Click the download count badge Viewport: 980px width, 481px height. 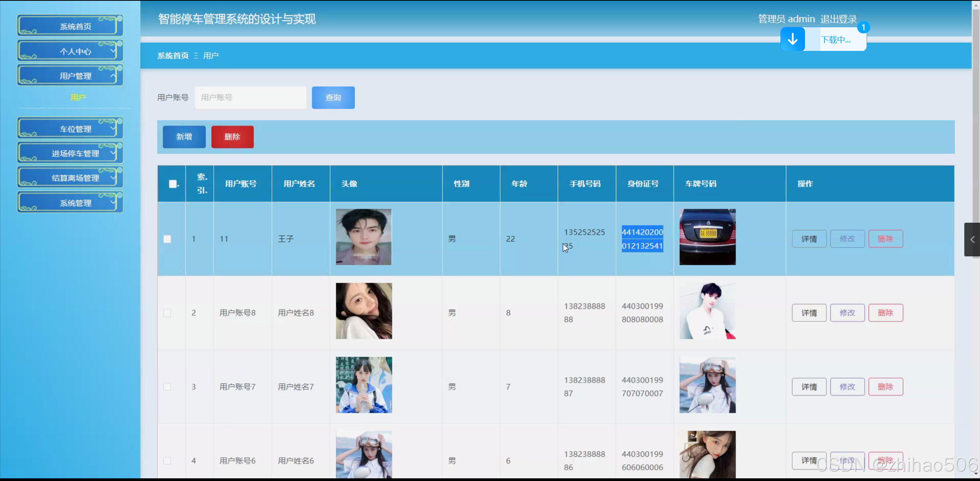pyautogui.click(x=863, y=28)
